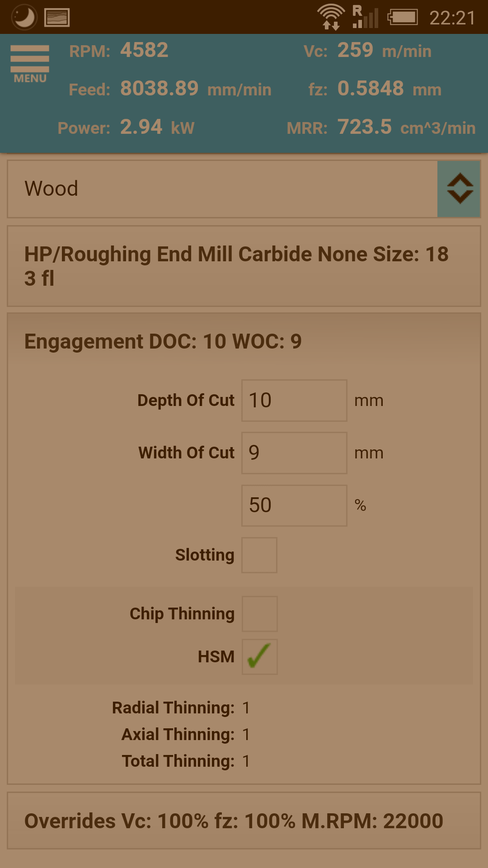
Task: Tap the Feed value 8038.89
Action: 159,89
